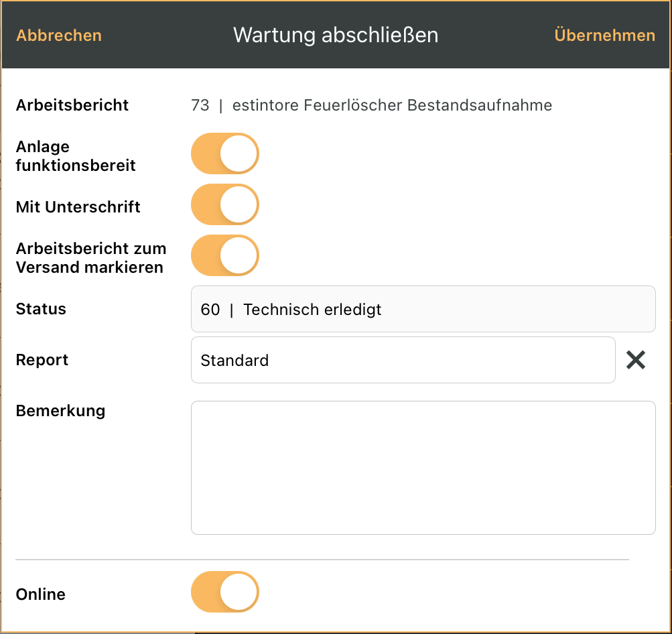The height and width of the screenshot is (634, 672).
Task: Click the Arbeitsbericht zum Versand markieren label
Action: pos(91,257)
